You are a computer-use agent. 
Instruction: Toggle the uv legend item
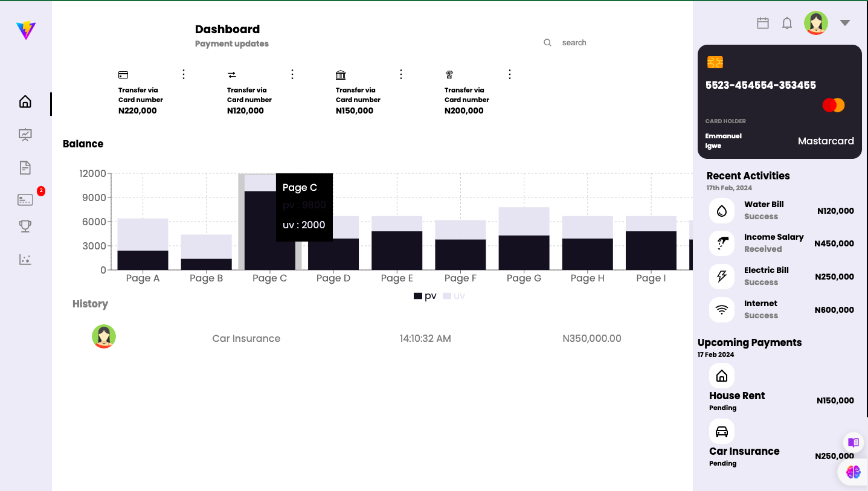454,296
